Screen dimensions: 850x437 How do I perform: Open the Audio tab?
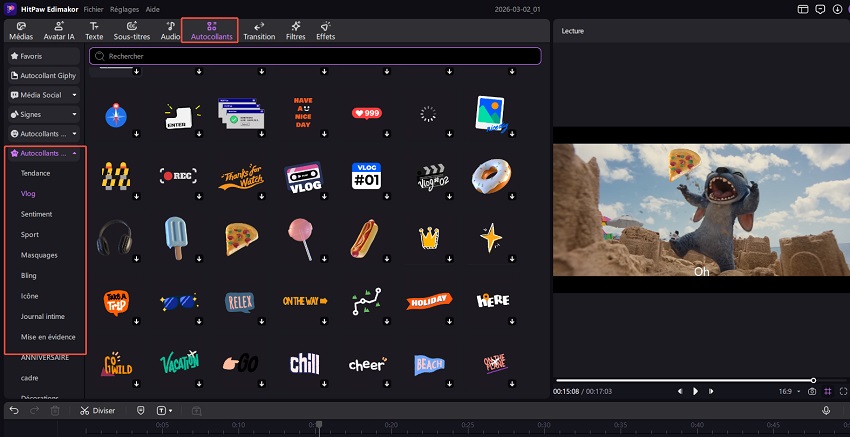170,31
